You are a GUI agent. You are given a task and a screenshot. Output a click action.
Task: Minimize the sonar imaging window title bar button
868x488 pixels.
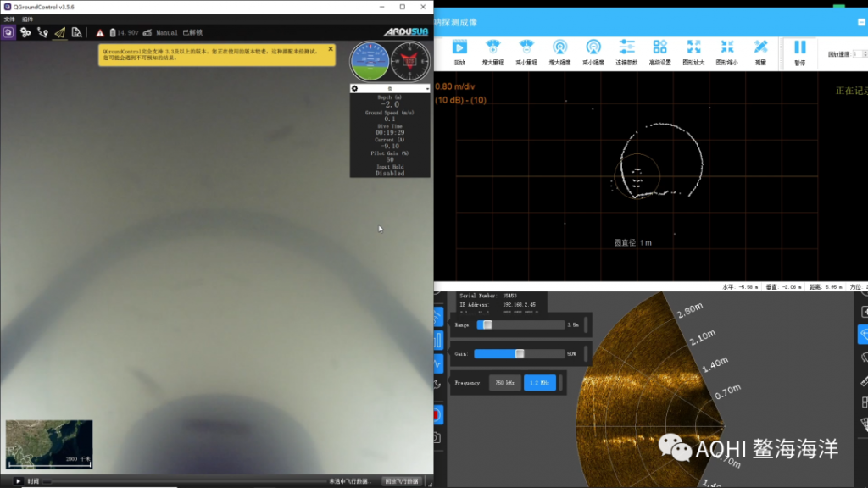click(x=861, y=22)
